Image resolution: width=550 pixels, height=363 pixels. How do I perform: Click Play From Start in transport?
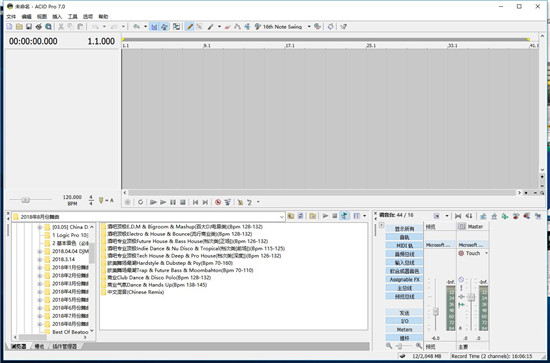click(x=153, y=202)
